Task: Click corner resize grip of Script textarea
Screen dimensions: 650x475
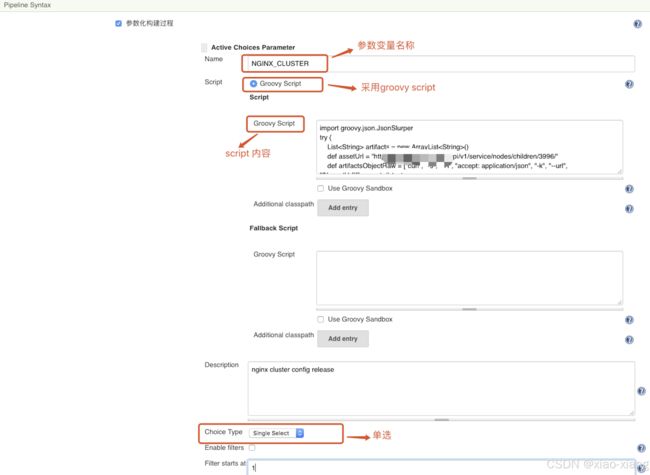Action: pyautogui.click(x=620, y=171)
